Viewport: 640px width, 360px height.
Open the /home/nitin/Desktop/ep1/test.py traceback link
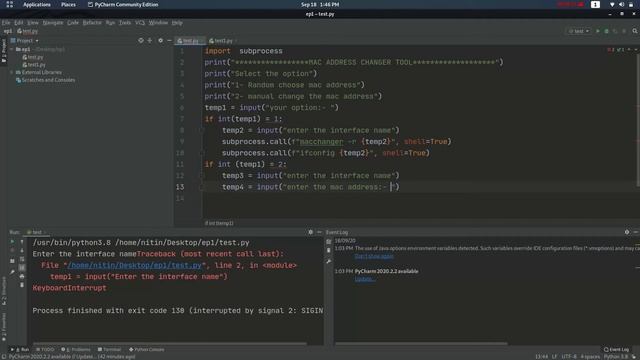[134, 265]
